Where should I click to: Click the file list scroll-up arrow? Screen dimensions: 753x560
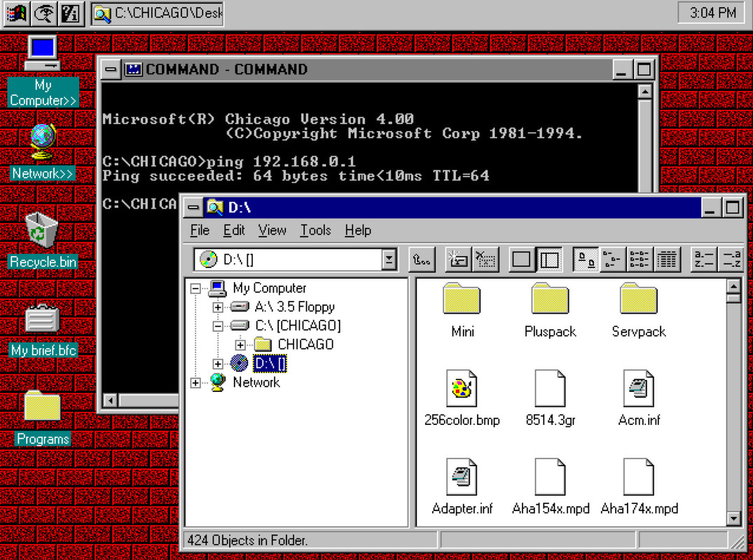[x=733, y=286]
